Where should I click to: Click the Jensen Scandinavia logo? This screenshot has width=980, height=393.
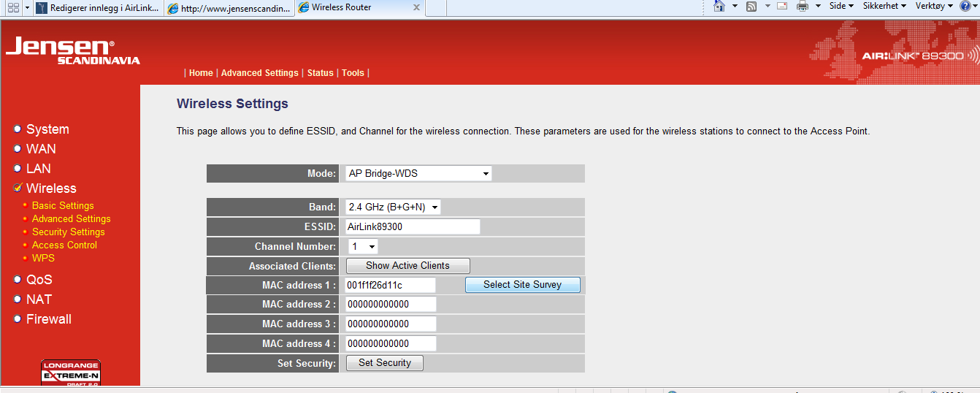pos(72,51)
